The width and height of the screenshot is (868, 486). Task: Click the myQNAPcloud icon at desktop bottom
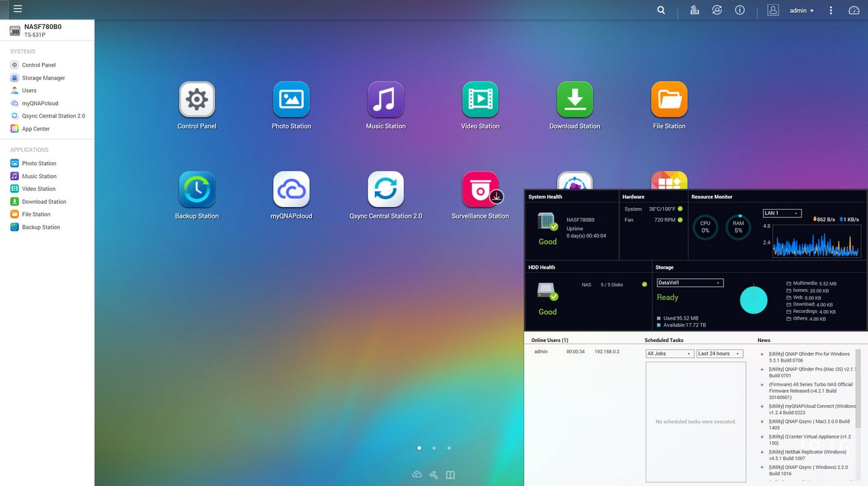[417, 474]
